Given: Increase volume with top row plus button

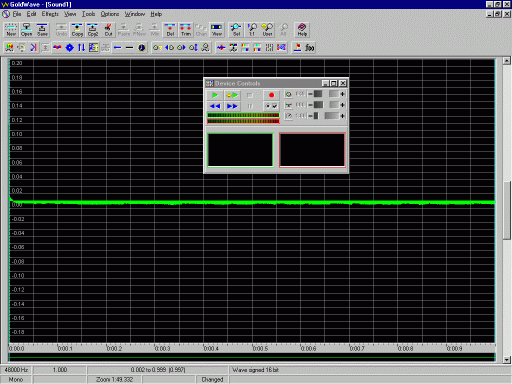Looking at the screenshot, I should pos(342,94).
